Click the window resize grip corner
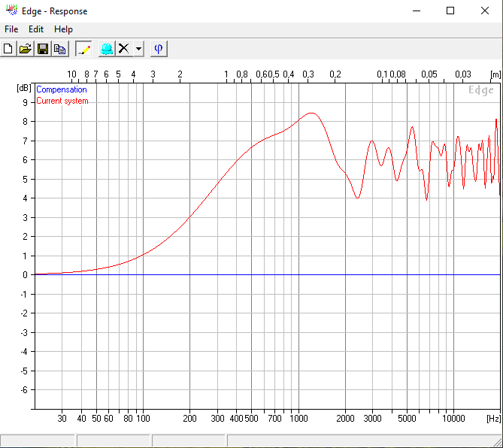 tap(498, 443)
